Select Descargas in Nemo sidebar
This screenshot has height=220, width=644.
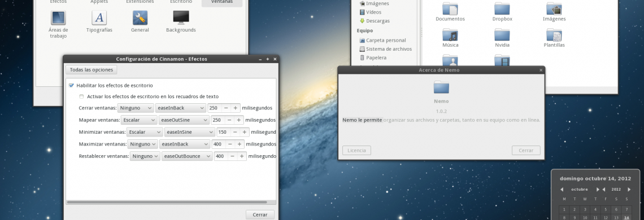pyautogui.click(x=374, y=21)
